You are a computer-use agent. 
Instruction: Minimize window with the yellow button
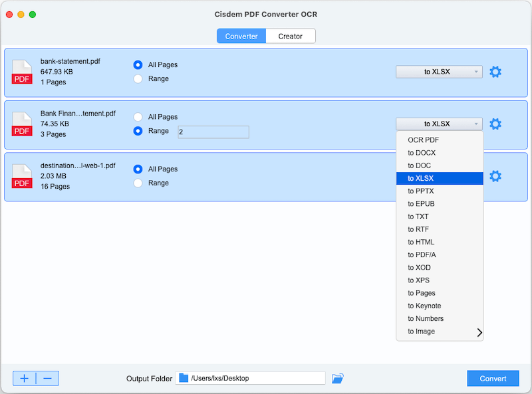pos(21,15)
